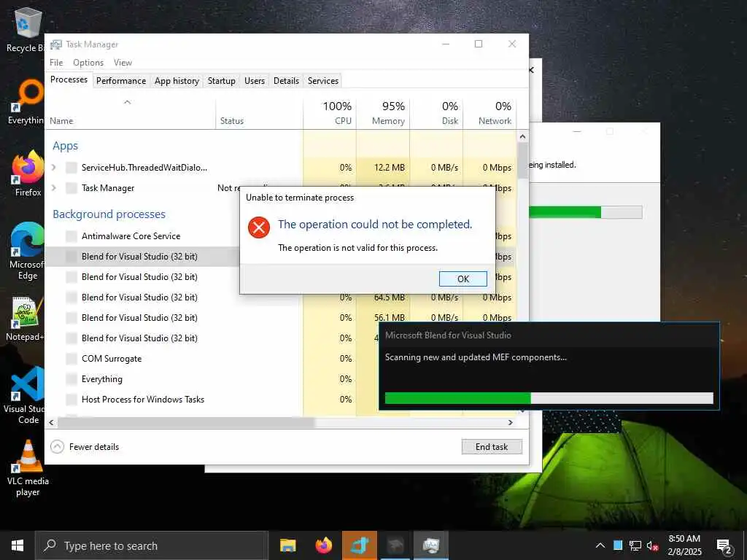
Task: Switch to the Startup tab
Action: click(222, 81)
